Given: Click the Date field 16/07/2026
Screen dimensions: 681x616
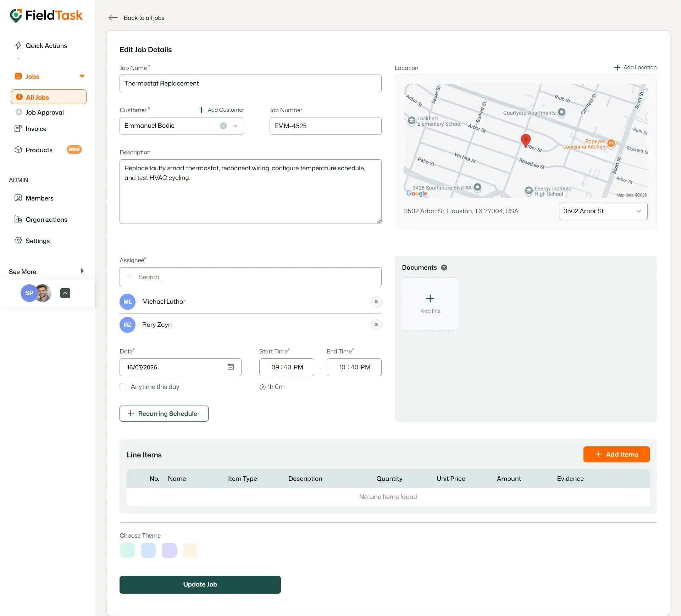Looking at the screenshot, I should [180, 367].
